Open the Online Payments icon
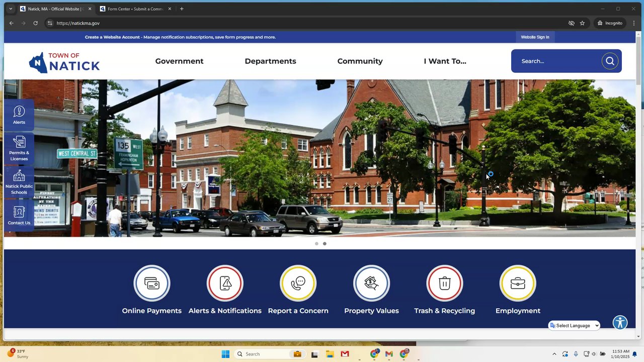Screen dimensions: 644x362 point(152,283)
